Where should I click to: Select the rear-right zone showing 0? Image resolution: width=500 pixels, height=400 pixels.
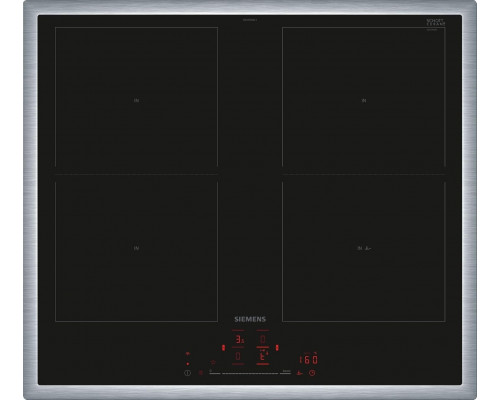pos(263,340)
